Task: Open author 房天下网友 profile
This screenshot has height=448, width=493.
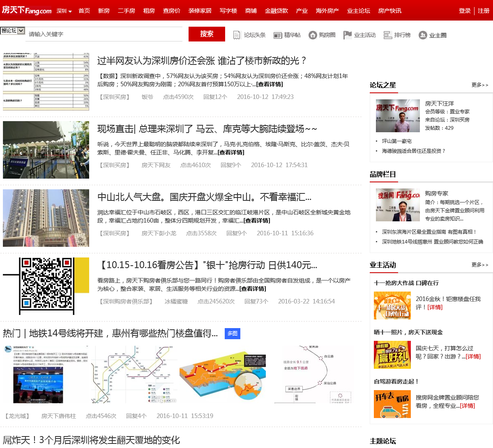Action: click(156, 165)
